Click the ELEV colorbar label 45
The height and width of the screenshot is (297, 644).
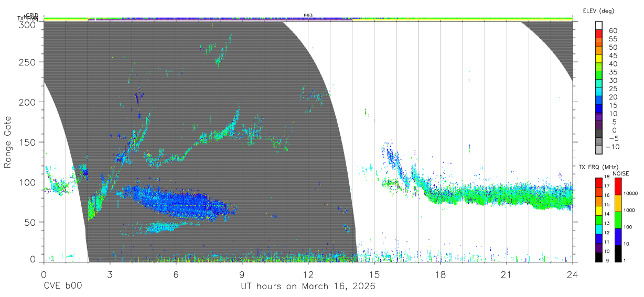(x=613, y=56)
